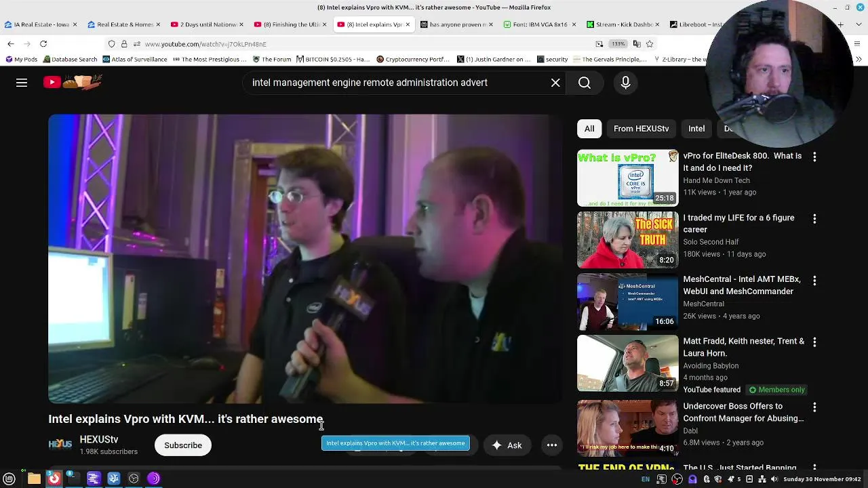Open the clock showing Sunday 30 November

point(822,479)
